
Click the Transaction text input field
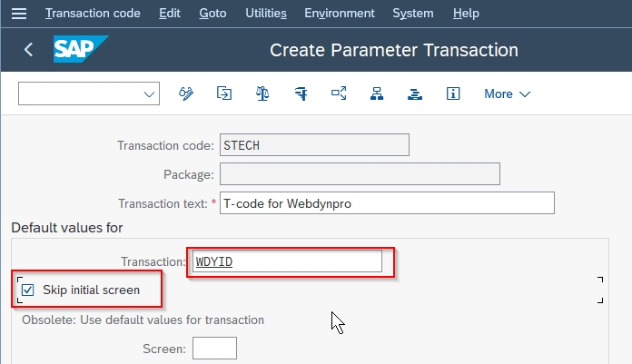click(x=387, y=203)
